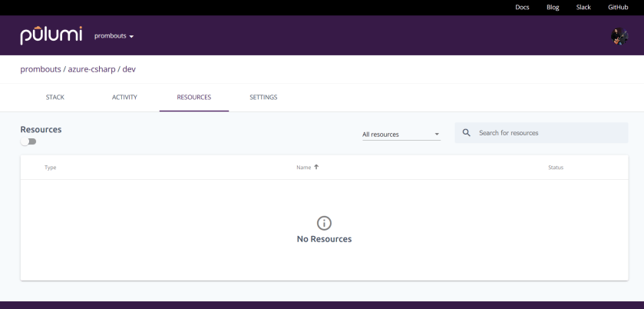Click the magnifier search icon
The height and width of the screenshot is (309, 644).
pos(467,133)
